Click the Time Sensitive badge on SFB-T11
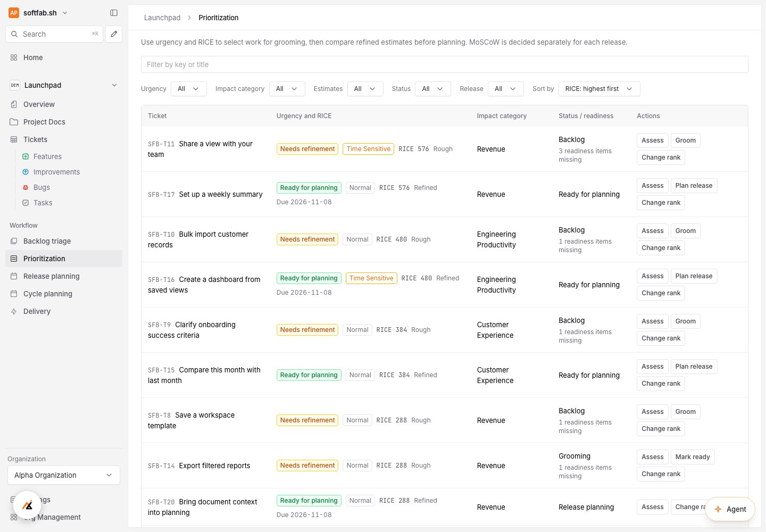The width and height of the screenshot is (766, 532). pyautogui.click(x=368, y=149)
